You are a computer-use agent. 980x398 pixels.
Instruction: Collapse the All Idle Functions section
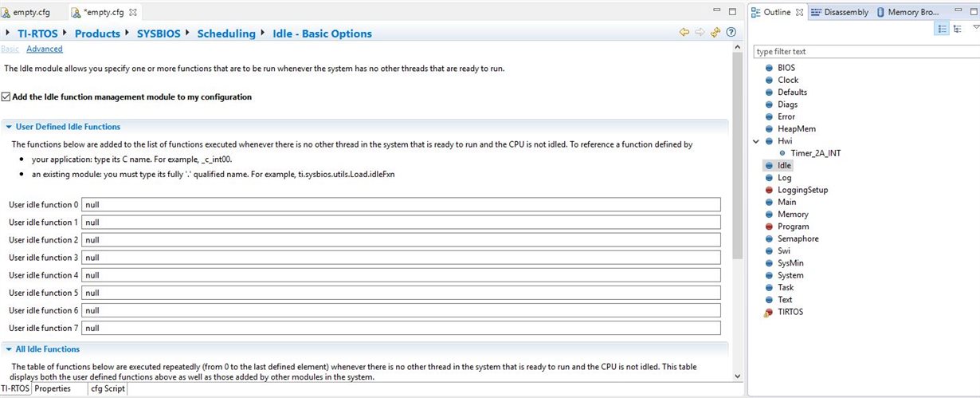pyautogui.click(x=9, y=349)
